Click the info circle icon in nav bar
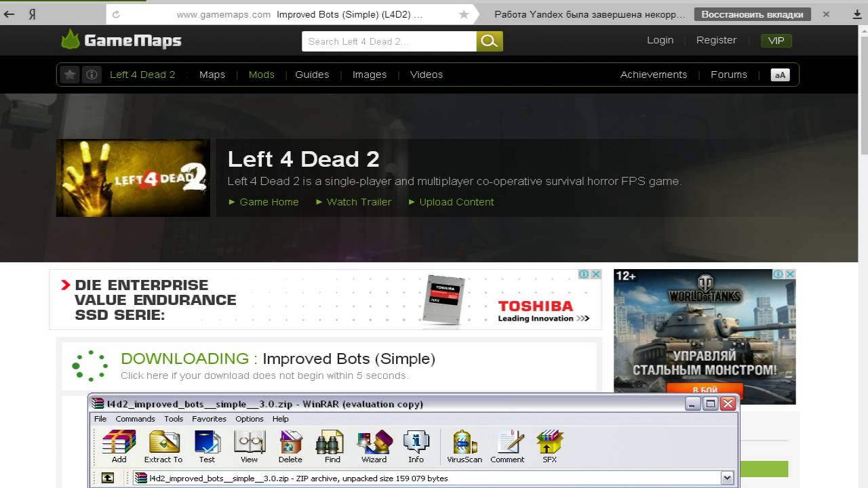This screenshot has height=488, width=868. click(x=92, y=75)
